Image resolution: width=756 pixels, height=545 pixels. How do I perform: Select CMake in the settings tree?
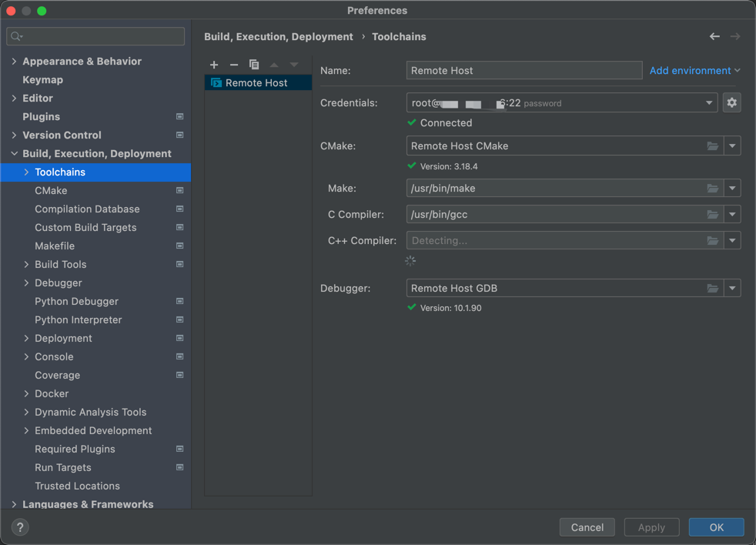coord(51,191)
